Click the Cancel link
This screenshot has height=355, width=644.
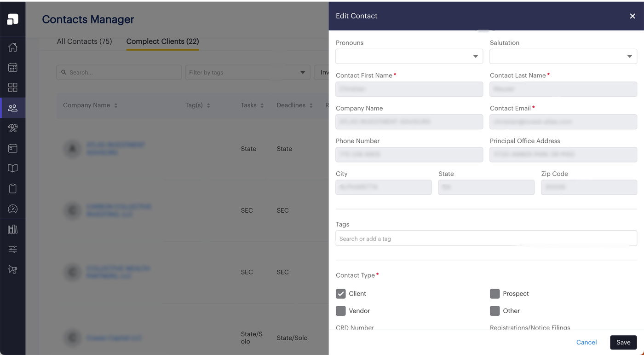[x=586, y=342]
